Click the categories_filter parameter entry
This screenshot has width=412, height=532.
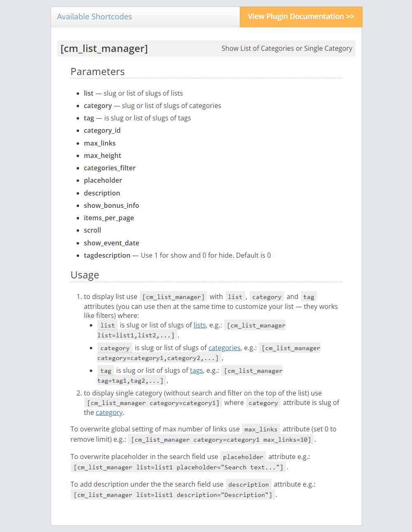coord(110,168)
